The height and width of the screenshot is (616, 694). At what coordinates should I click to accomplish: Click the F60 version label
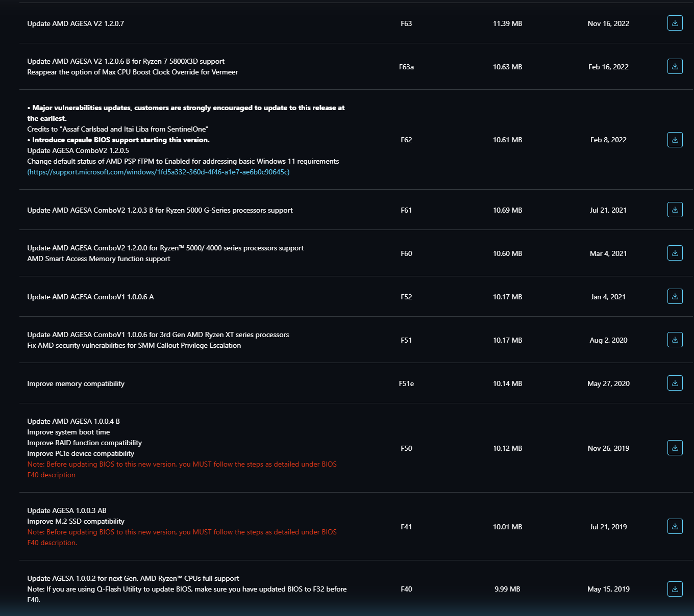(406, 253)
